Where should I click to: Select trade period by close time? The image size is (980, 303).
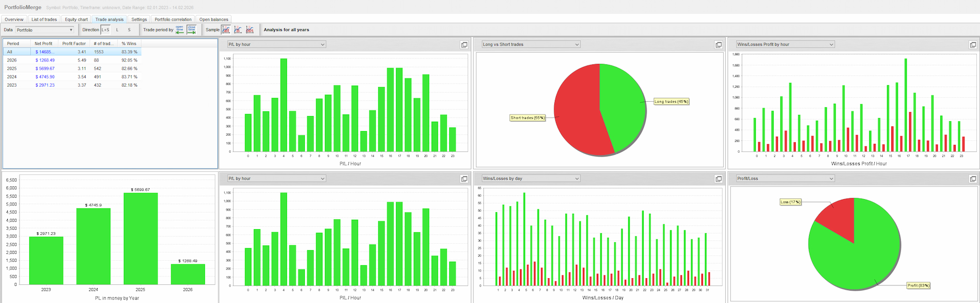tap(191, 29)
